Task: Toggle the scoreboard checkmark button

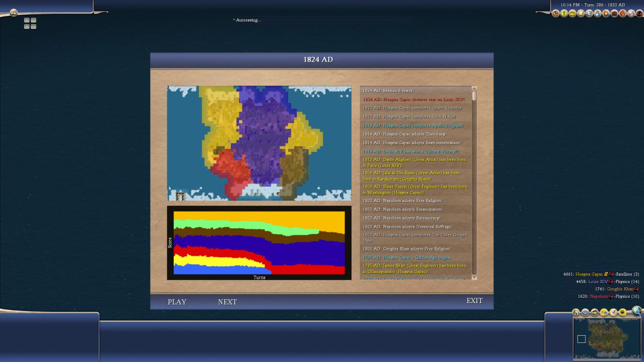Action: pos(613,312)
